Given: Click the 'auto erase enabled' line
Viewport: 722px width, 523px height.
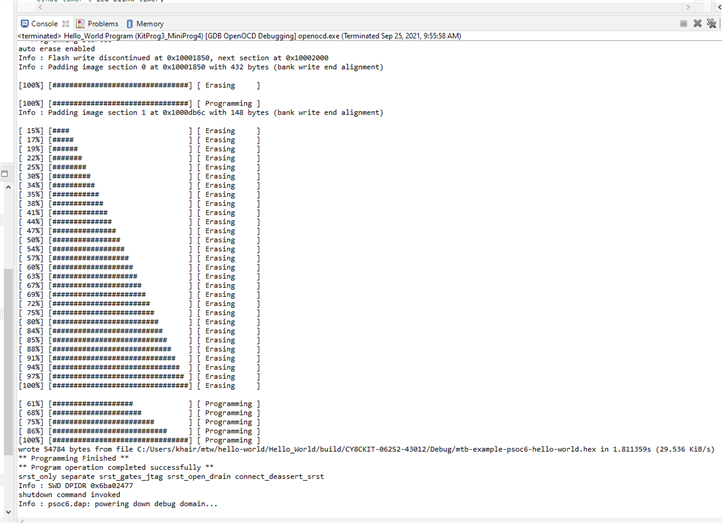Looking at the screenshot, I should pos(57,48).
